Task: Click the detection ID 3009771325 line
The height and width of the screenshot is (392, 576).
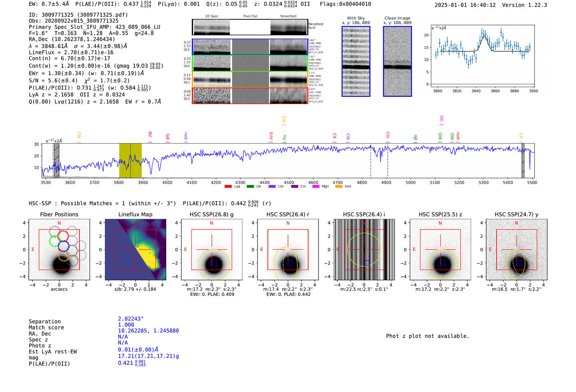Action: tap(78, 15)
